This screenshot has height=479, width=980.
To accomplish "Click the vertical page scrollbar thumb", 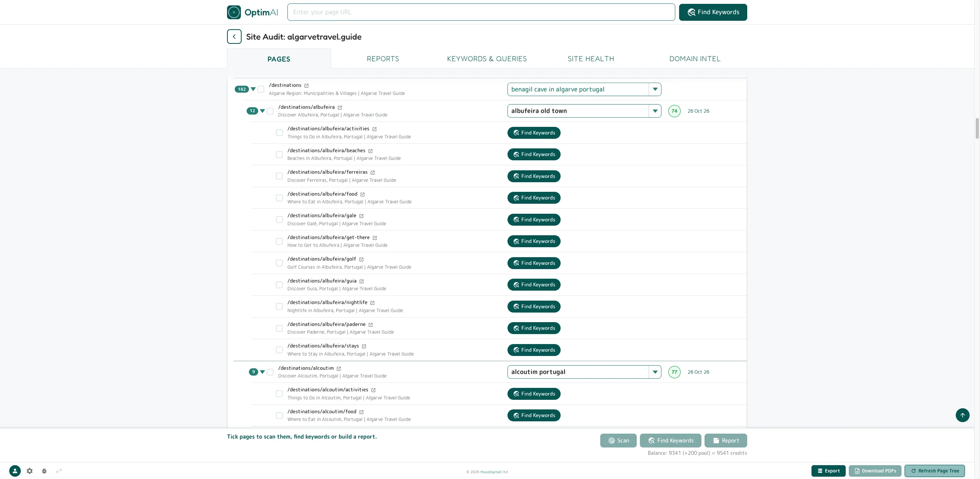I will point(977,128).
